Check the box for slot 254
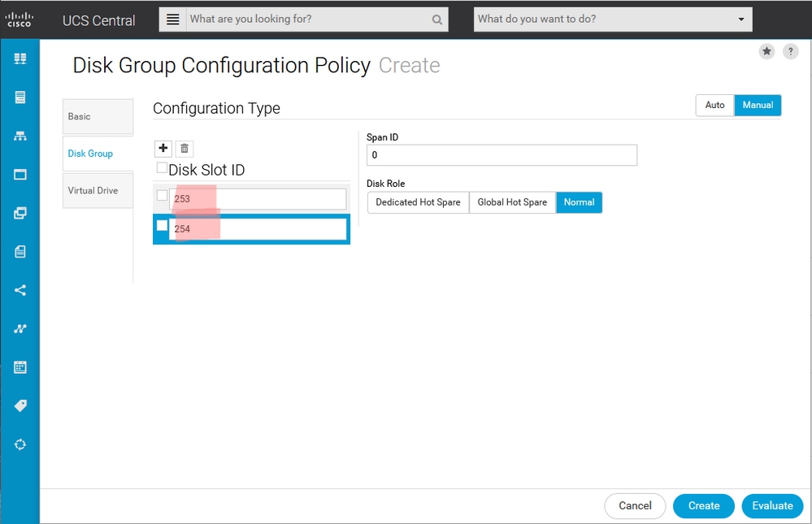 pyautogui.click(x=162, y=226)
